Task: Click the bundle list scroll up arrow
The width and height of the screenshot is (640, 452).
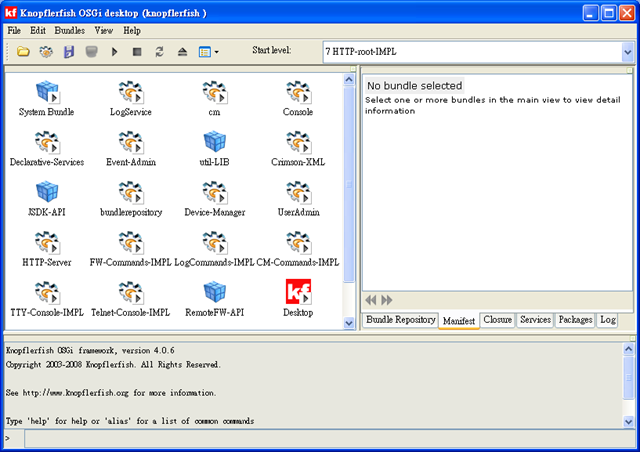Action: click(x=349, y=79)
